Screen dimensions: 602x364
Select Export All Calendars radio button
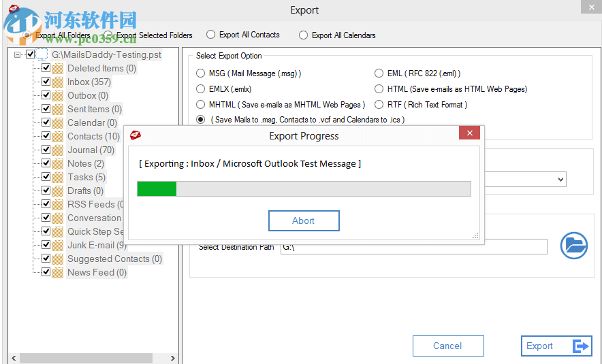click(x=303, y=35)
